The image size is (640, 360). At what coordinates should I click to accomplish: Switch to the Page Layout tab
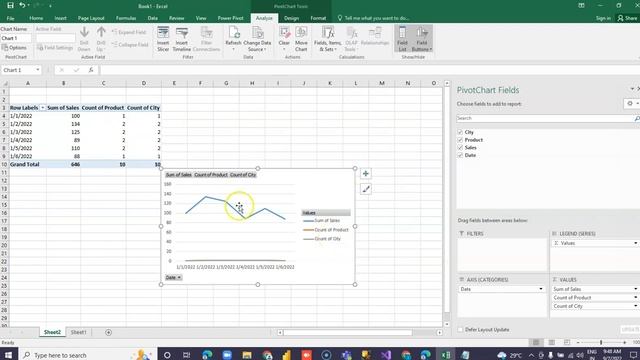91,18
